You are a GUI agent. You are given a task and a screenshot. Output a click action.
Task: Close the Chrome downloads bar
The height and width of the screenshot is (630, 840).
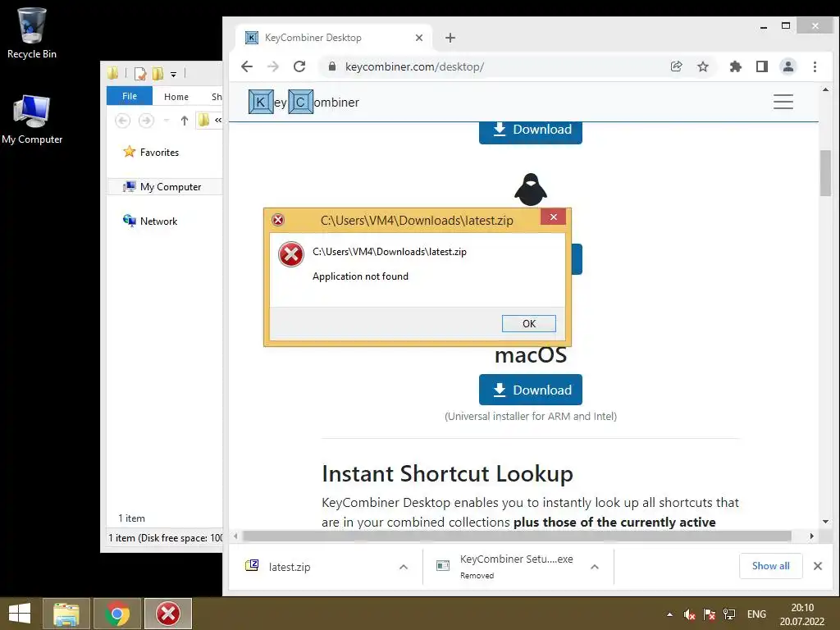coord(818,566)
